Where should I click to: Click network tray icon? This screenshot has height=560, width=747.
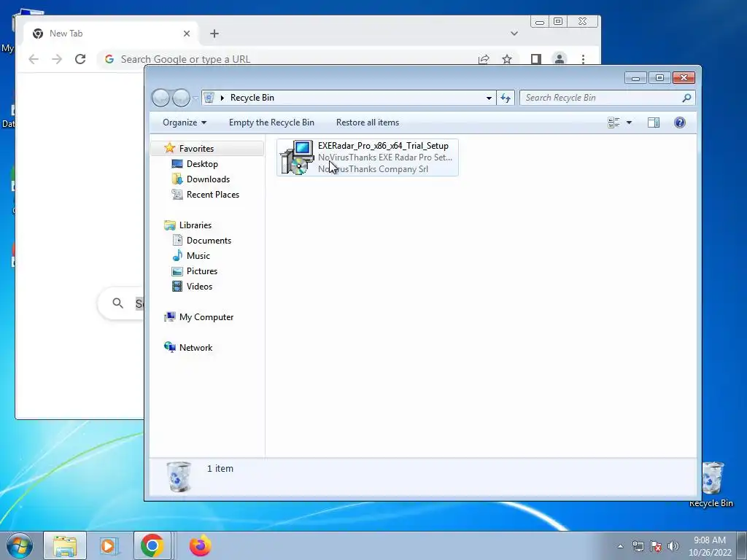[638, 546]
